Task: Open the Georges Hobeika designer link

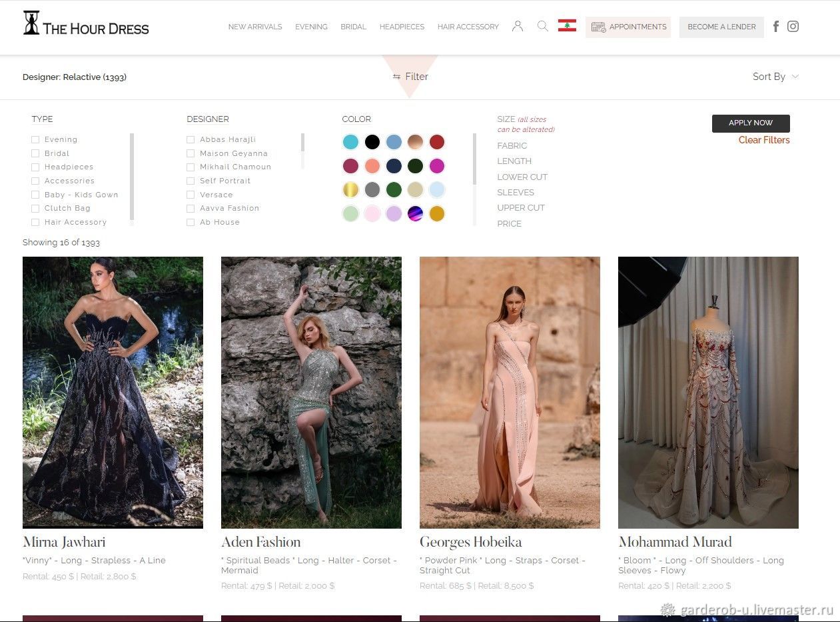Action: (470, 542)
